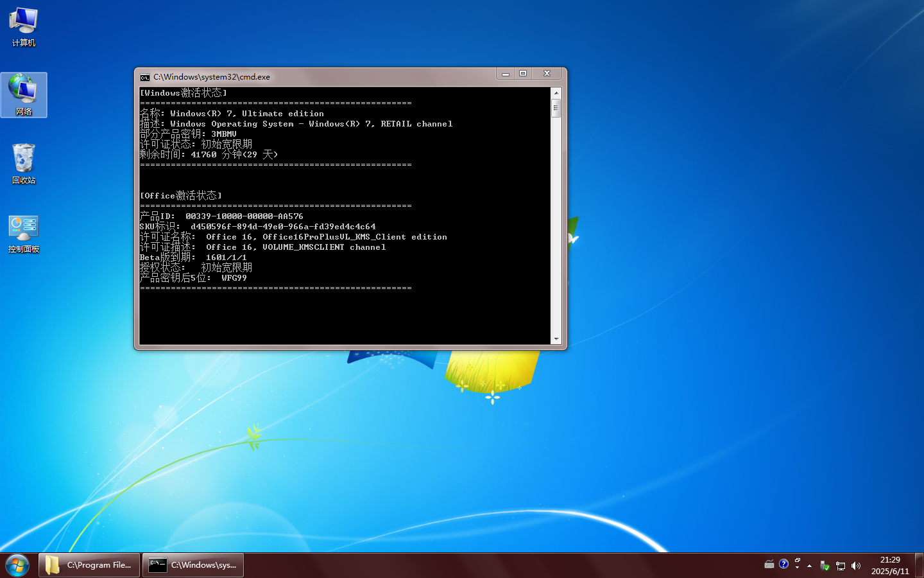
Task: Switch to C:\Program Files taskbar window
Action: pos(89,565)
